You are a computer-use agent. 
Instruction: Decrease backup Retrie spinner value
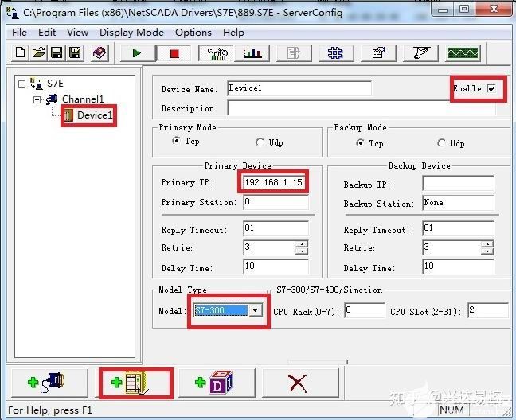[x=487, y=251]
